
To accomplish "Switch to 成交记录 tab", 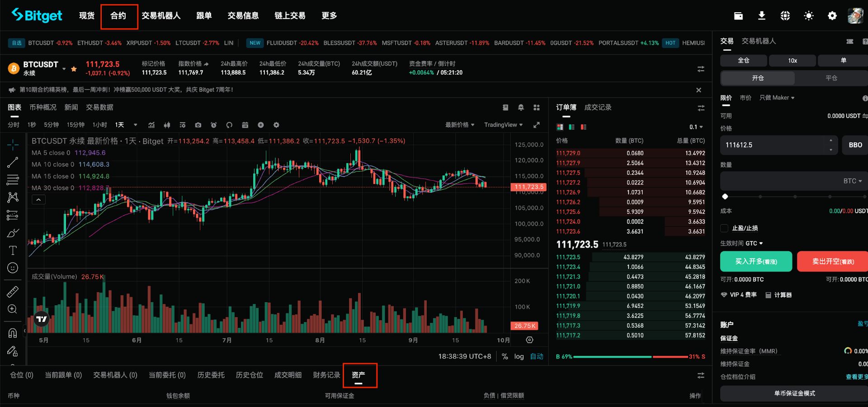I will (598, 108).
